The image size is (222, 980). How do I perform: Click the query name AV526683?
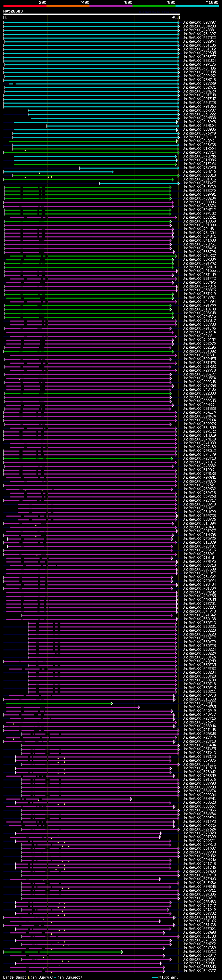[x=13, y=11]
